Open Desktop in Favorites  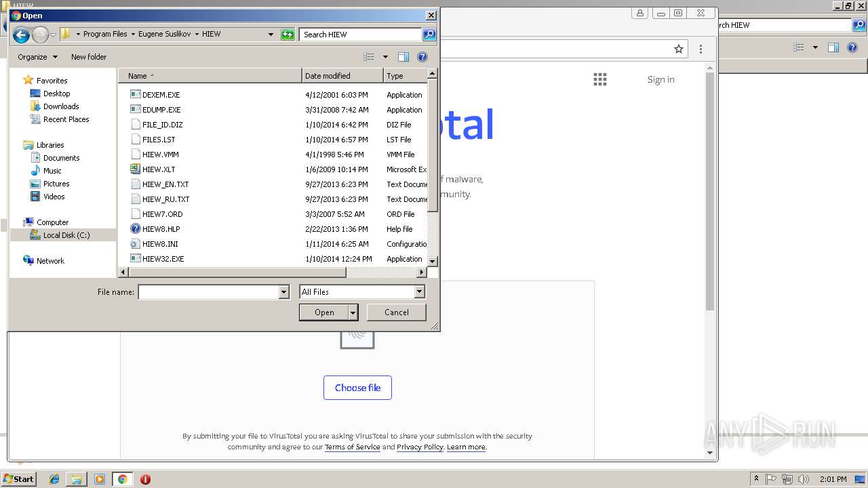click(56, 94)
